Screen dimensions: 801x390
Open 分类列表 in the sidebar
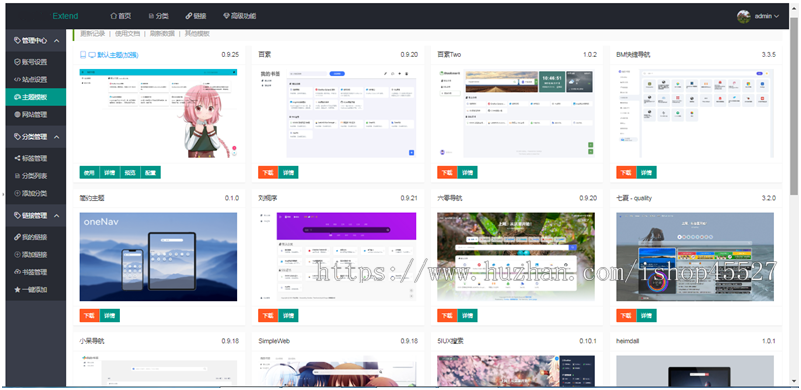pyautogui.click(x=36, y=176)
